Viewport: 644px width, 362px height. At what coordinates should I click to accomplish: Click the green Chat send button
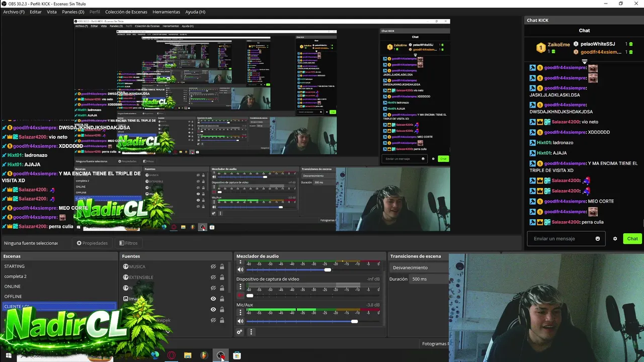coord(632,239)
